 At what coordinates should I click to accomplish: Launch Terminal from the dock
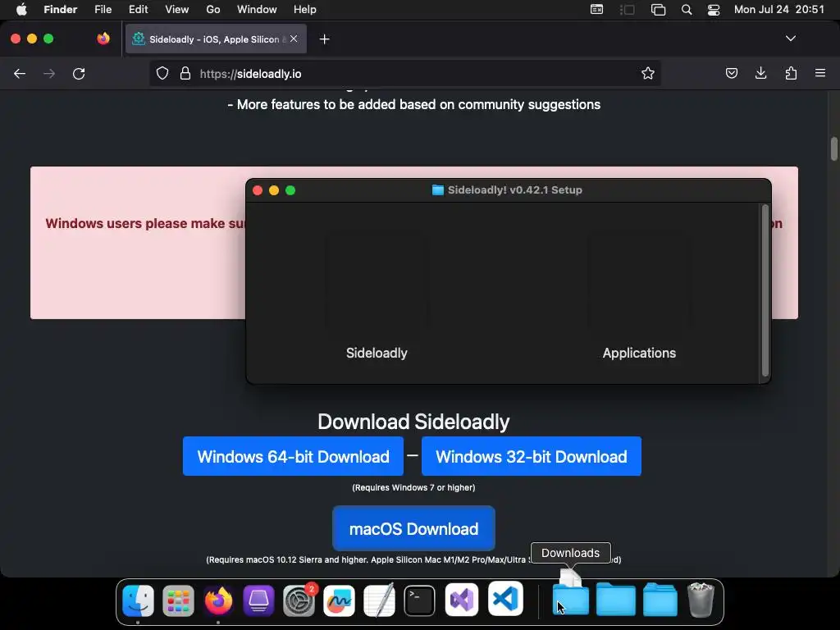[419, 600]
